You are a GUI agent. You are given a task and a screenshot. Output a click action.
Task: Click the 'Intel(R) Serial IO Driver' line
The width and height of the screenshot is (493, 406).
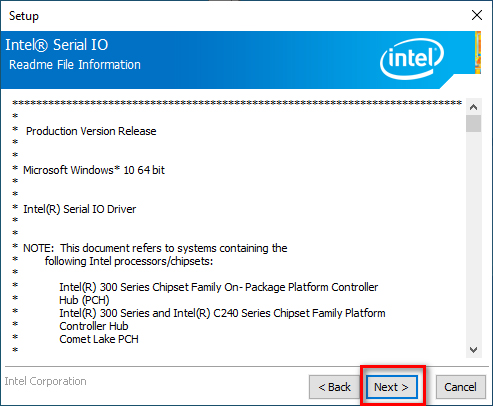click(79, 209)
